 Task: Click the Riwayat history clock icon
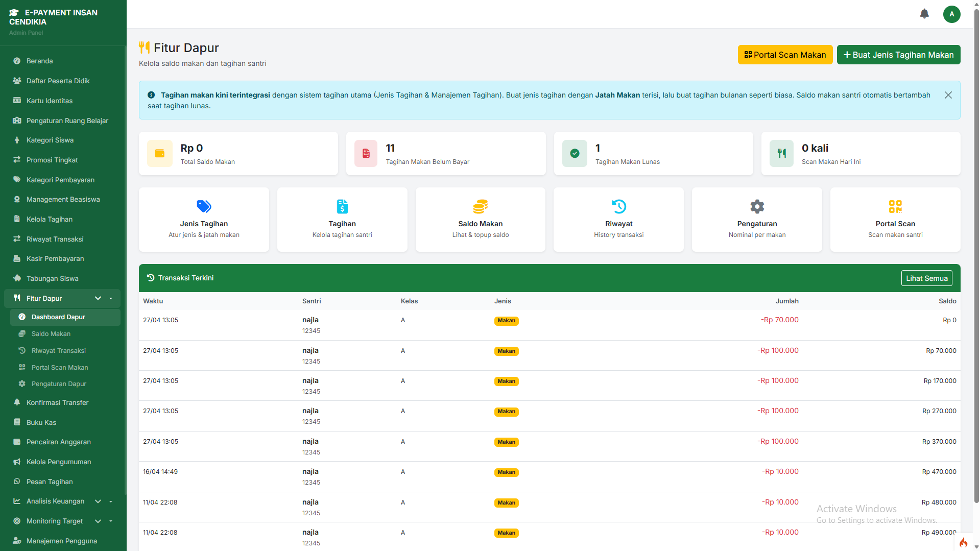click(619, 206)
